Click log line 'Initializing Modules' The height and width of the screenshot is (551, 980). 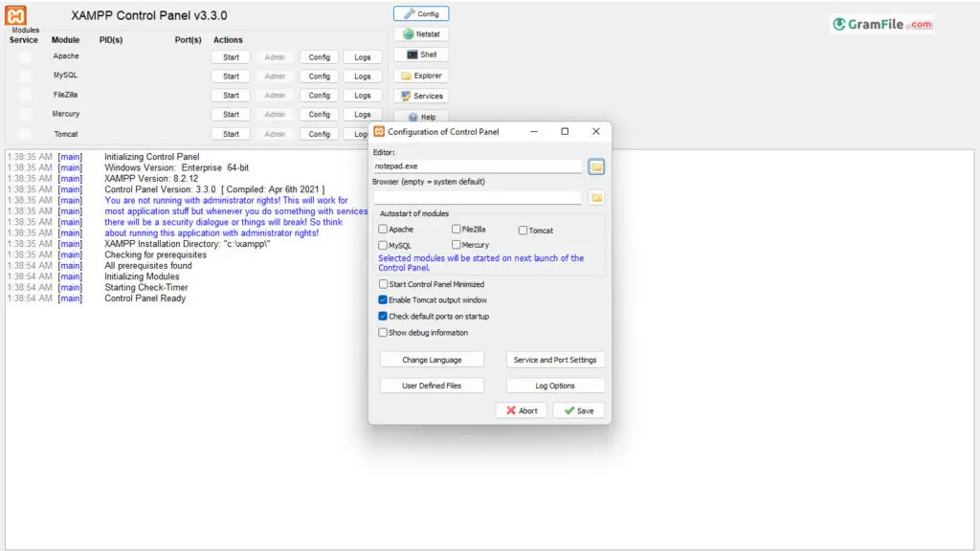(142, 276)
